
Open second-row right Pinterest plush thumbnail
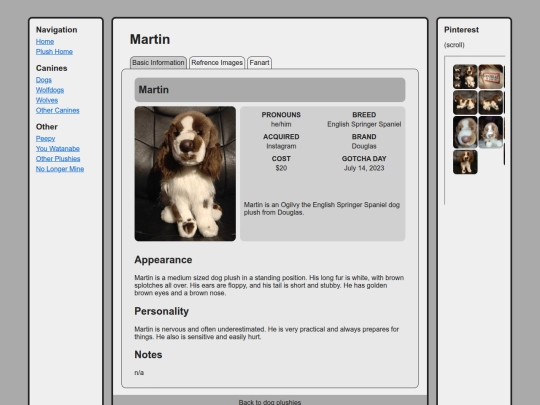[491, 102]
